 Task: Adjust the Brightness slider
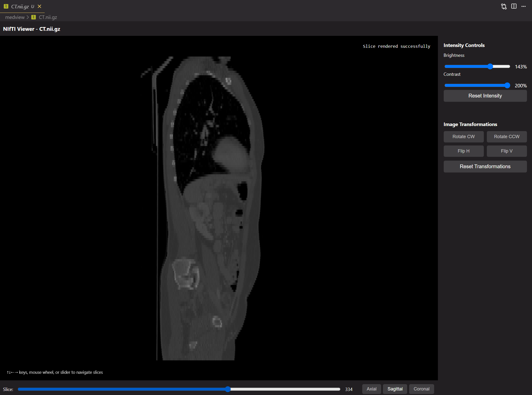[x=477, y=66]
